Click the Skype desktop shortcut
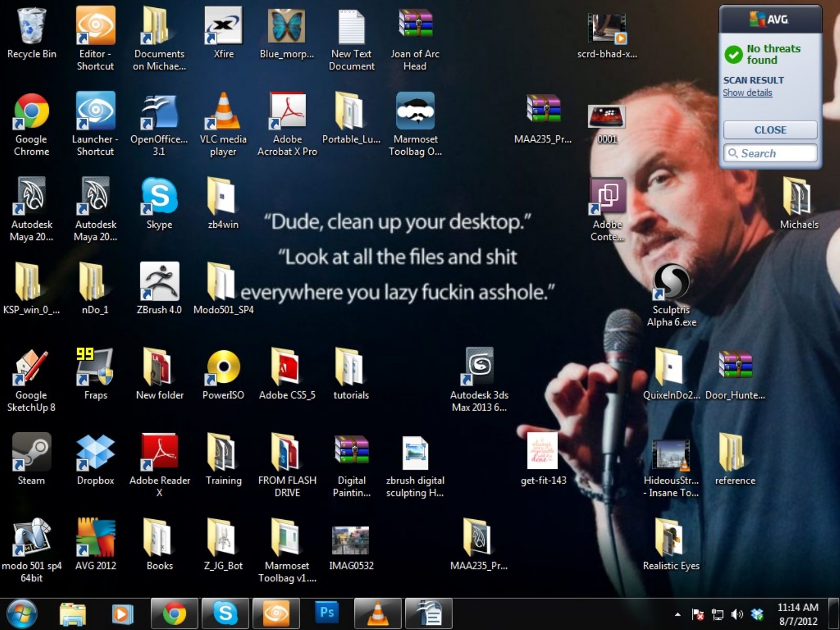The image size is (840, 630). [159, 197]
